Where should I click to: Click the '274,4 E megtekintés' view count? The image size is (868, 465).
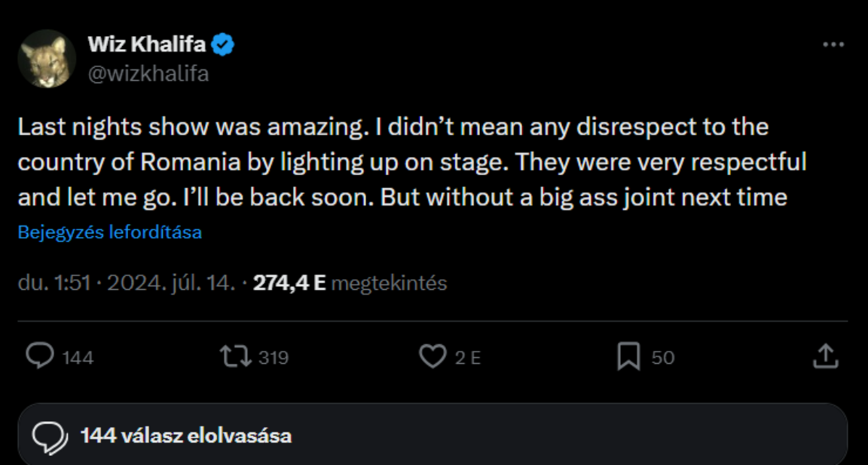click(x=350, y=283)
